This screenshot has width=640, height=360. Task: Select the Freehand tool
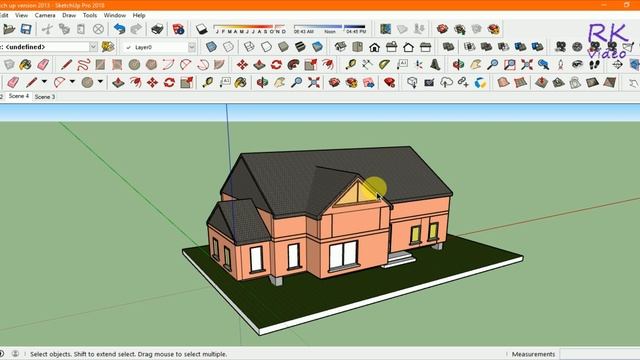[x=83, y=64]
